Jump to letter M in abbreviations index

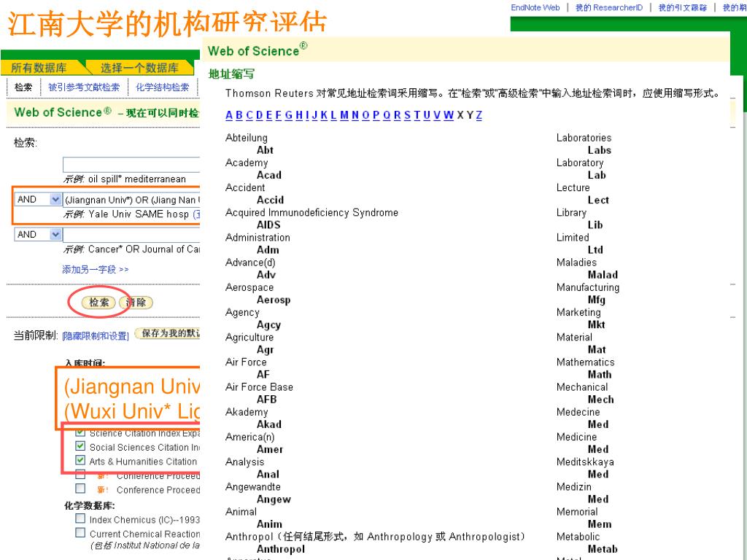(x=344, y=115)
